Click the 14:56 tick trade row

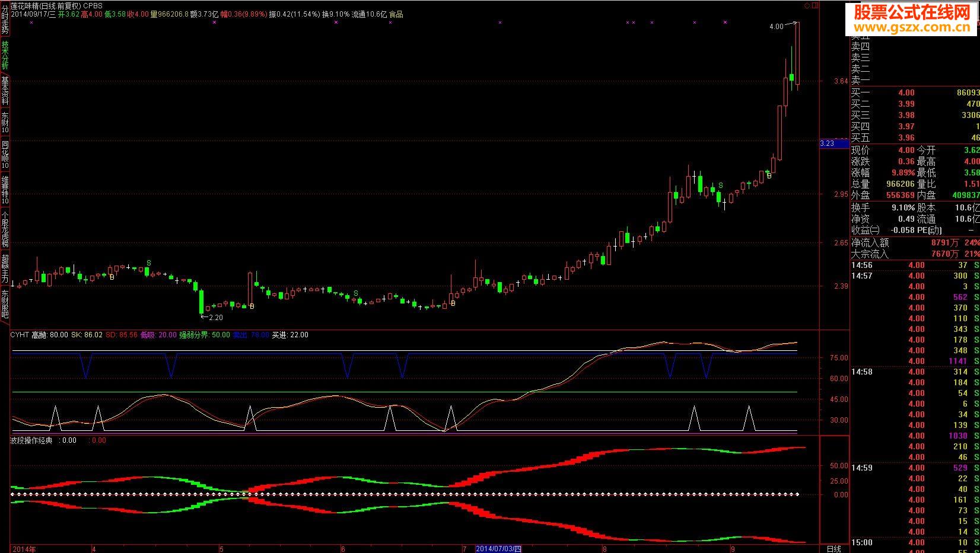[915, 265]
